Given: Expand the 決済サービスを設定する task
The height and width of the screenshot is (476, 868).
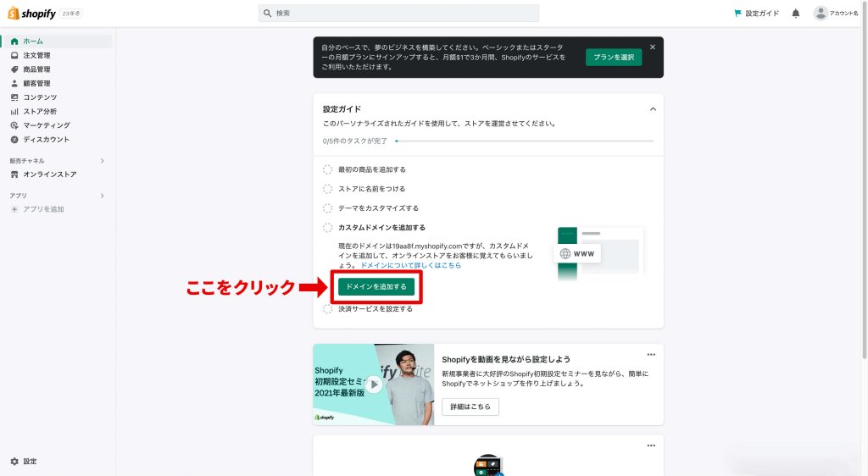Looking at the screenshot, I should pyautogui.click(x=376, y=308).
